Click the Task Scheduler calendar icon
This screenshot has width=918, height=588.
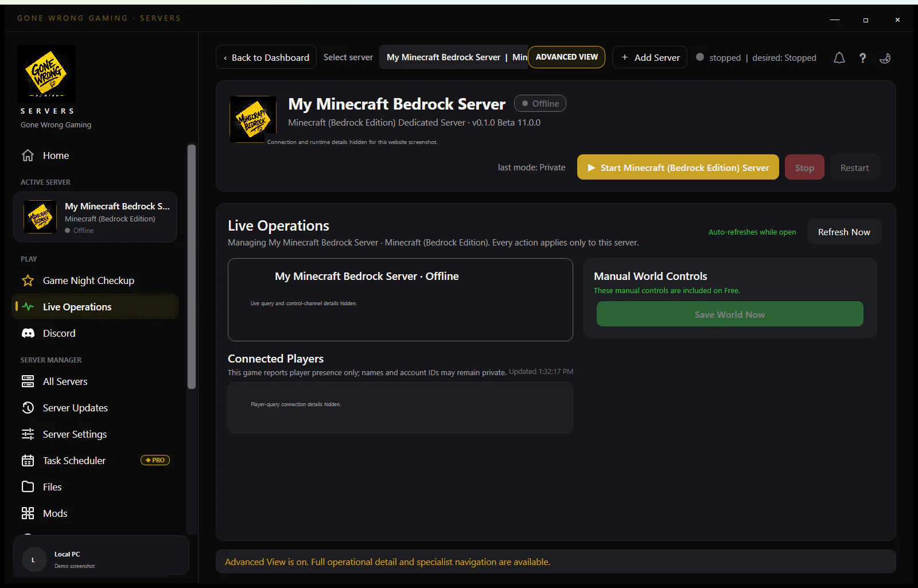click(28, 461)
